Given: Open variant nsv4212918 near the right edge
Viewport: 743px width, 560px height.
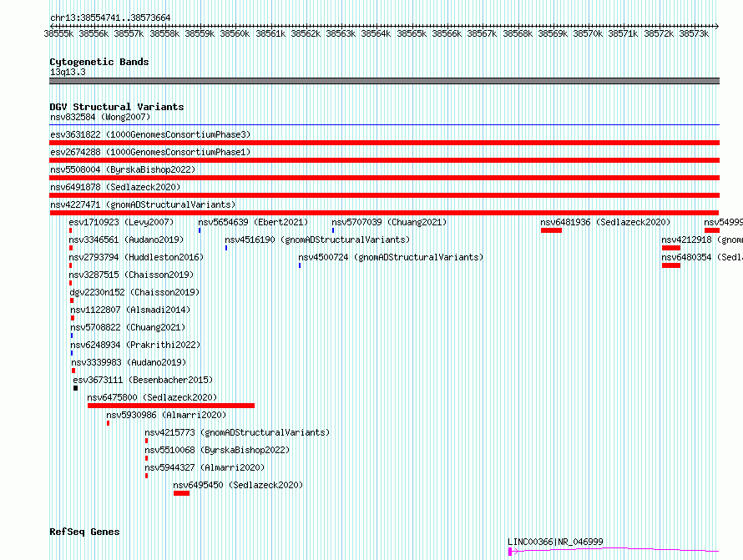Looking at the screenshot, I should tap(702, 240).
